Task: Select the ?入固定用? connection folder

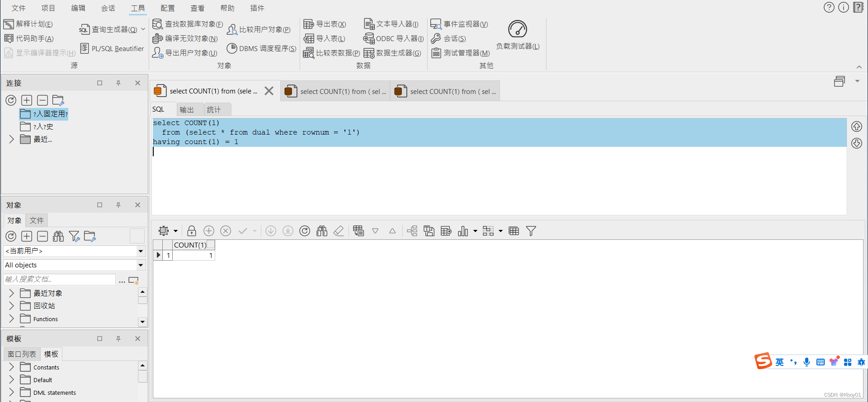Action: [x=44, y=114]
